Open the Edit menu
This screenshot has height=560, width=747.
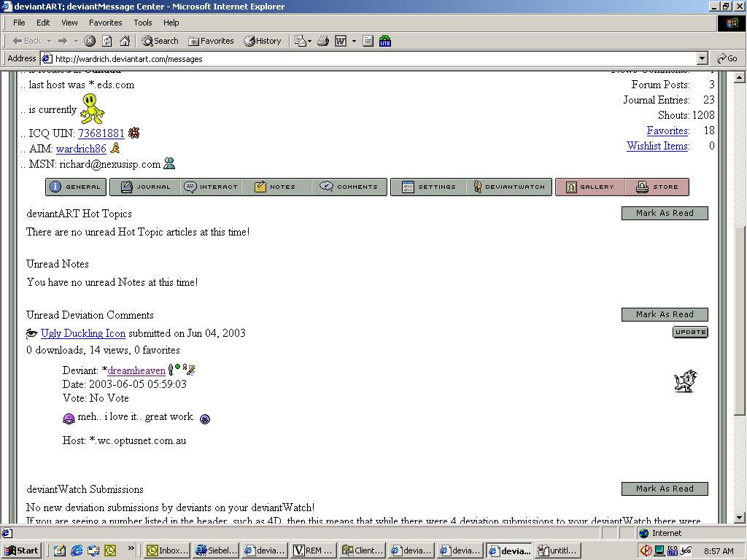43,23
